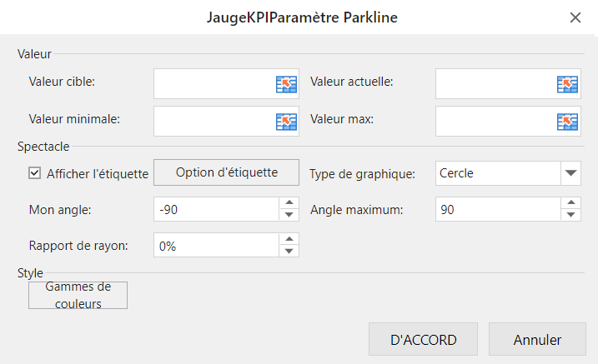Click into the Valeur cible input field
The height and width of the screenshot is (364, 598).
pyautogui.click(x=214, y=83)
